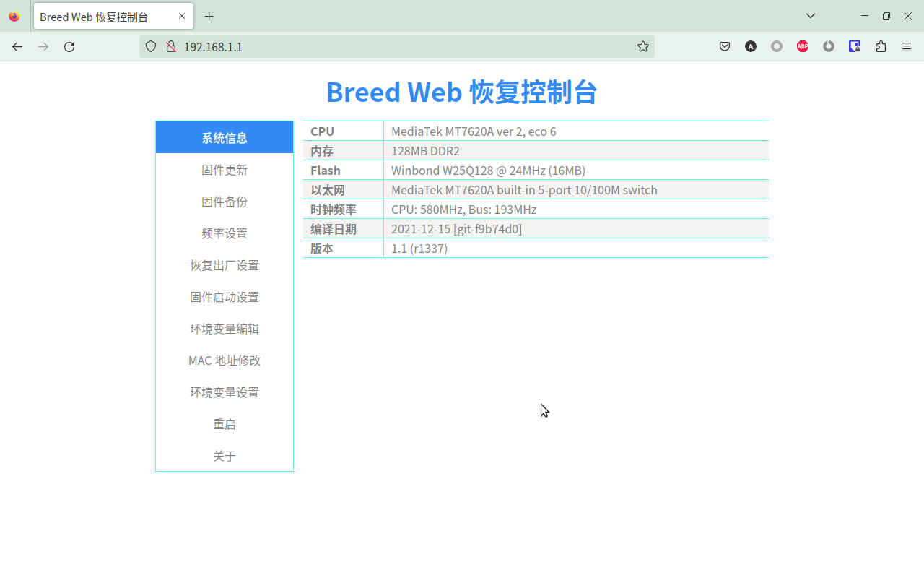
Task: Open the 关于 page
Action: pyautogui.click(x=225, y=456)
